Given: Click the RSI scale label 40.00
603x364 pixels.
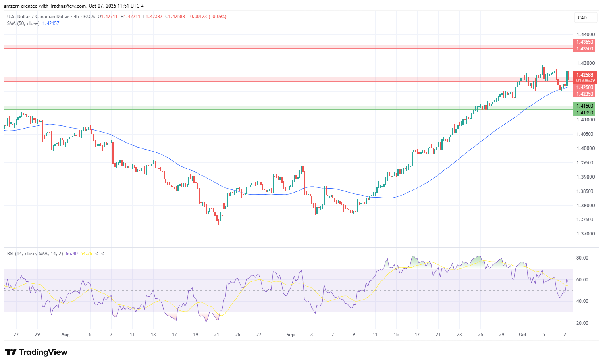Looking at the screenshot, I should pos(582,301).
